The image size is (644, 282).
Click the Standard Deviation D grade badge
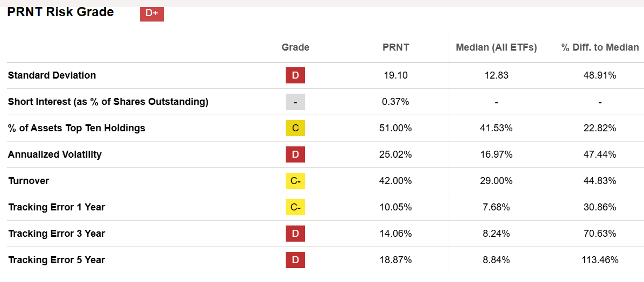pyautogui.click(x=295, y=75)
